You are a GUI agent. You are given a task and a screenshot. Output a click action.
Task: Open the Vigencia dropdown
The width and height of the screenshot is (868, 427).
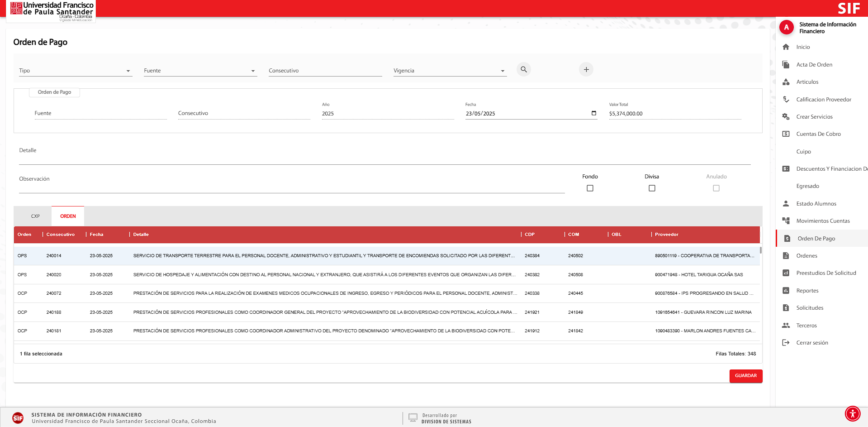coord(450,71)
